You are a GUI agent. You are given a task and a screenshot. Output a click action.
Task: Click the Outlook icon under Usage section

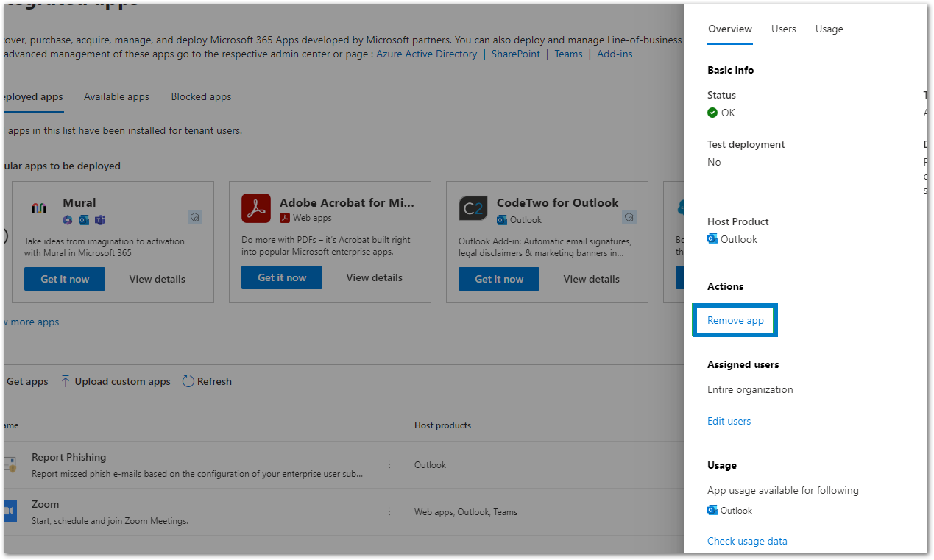[712, 510]
